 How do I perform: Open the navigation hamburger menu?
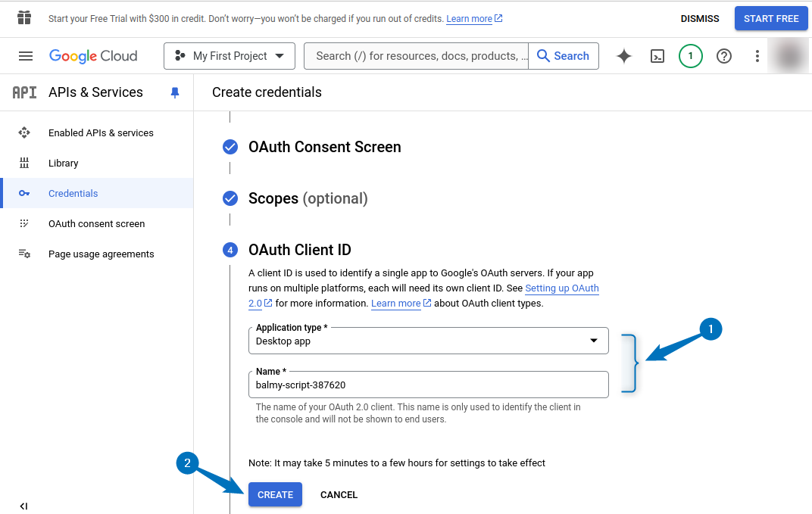(25, 55)
